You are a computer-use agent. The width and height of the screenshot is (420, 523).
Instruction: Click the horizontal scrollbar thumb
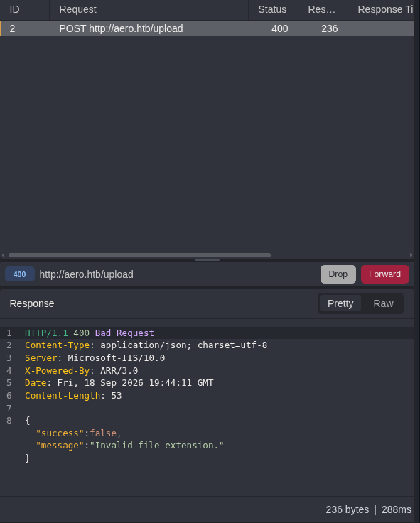point(139,255)
